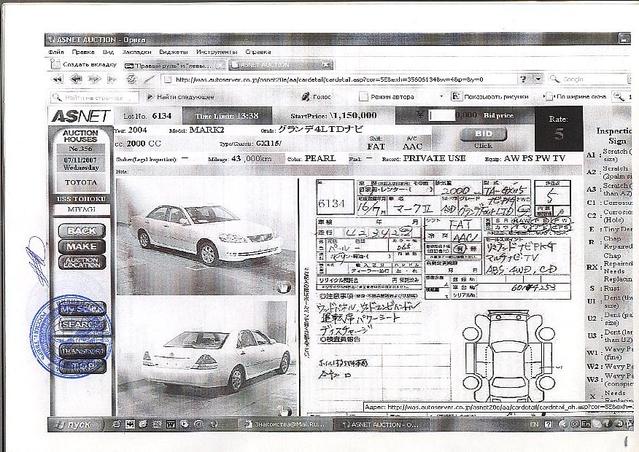Click 'Создать вкладку' new tab button

(x=83, y=64)
